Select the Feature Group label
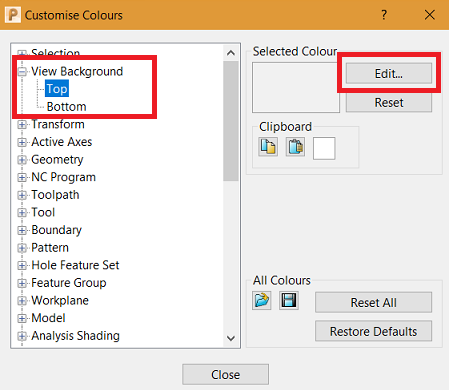 pyautogui.click(x=69, y=283)
